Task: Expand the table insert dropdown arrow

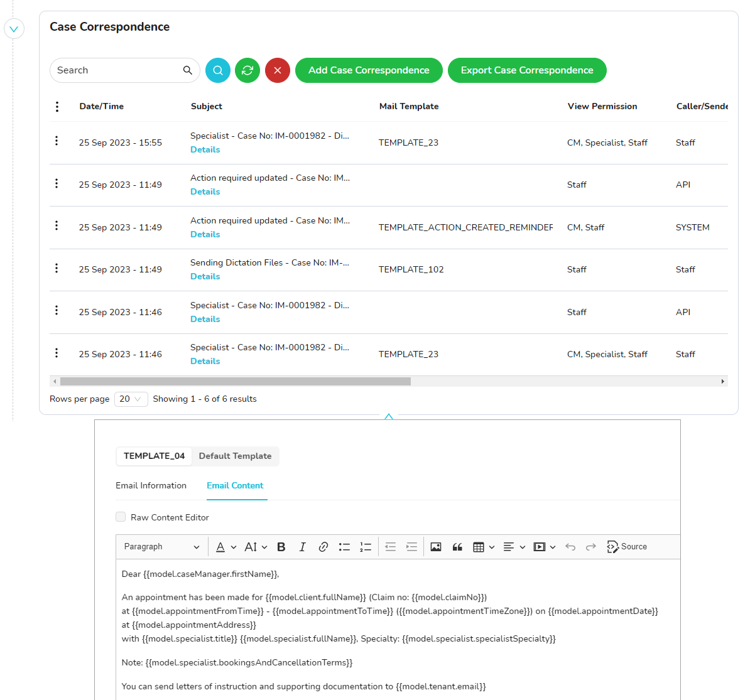Action: click(x=492, y=547)
